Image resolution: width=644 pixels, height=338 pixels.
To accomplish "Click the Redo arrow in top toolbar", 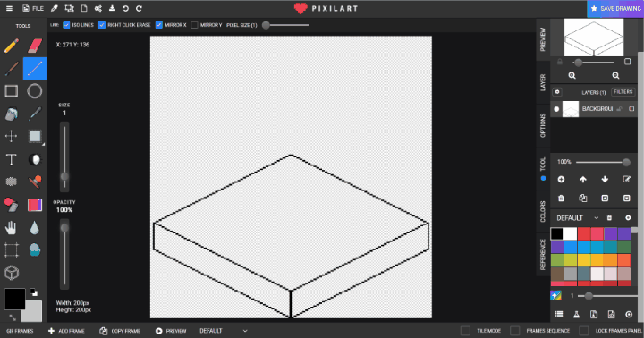I will 139,8.
